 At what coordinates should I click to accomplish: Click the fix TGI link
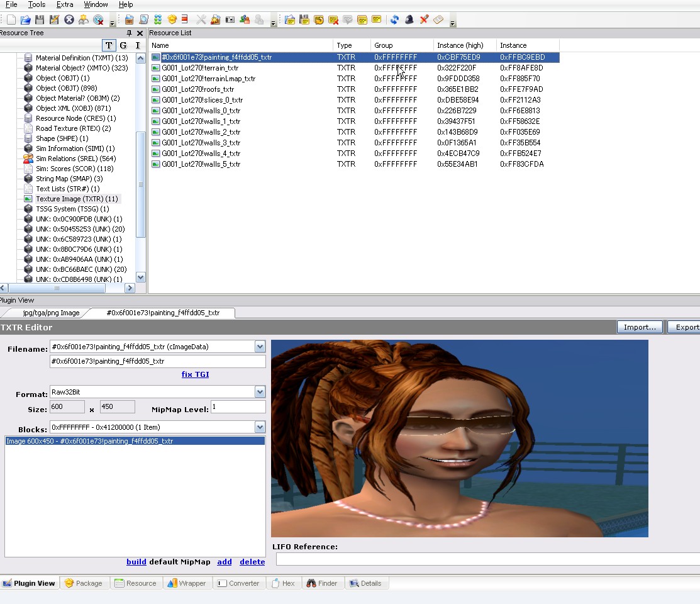coord(195,374)
